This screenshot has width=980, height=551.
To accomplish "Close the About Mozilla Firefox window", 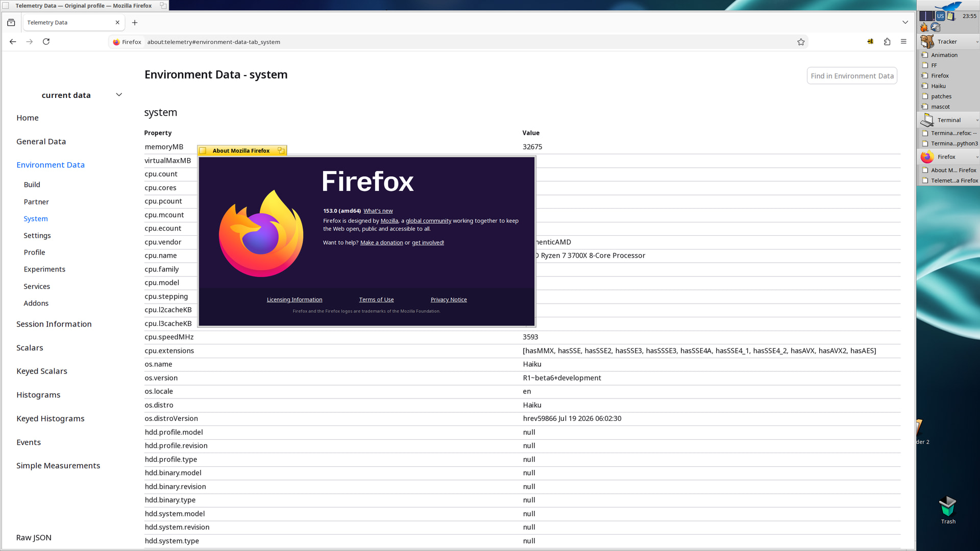I will tap(203, 151).
